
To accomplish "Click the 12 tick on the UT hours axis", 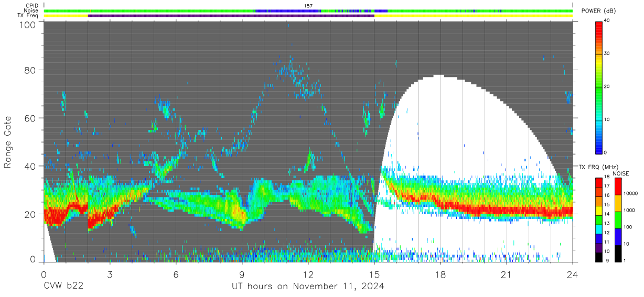I will pyautogui.click(x=308, y=274).
